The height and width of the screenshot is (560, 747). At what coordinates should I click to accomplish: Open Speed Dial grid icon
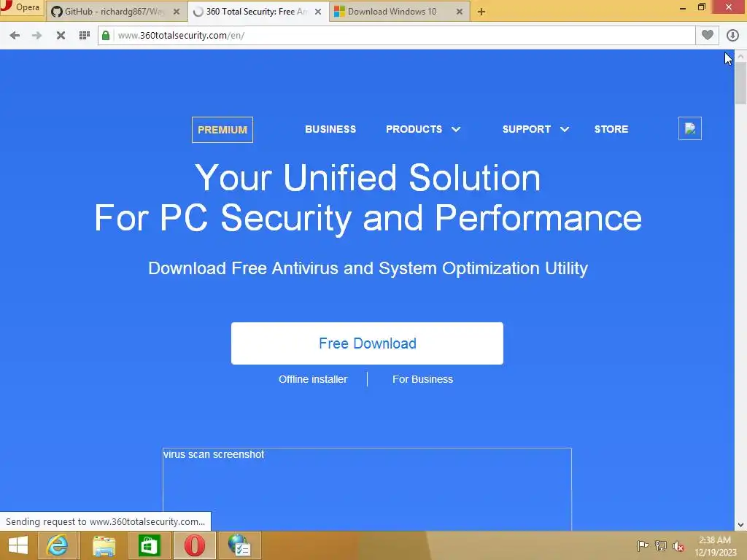coord(85,35)
